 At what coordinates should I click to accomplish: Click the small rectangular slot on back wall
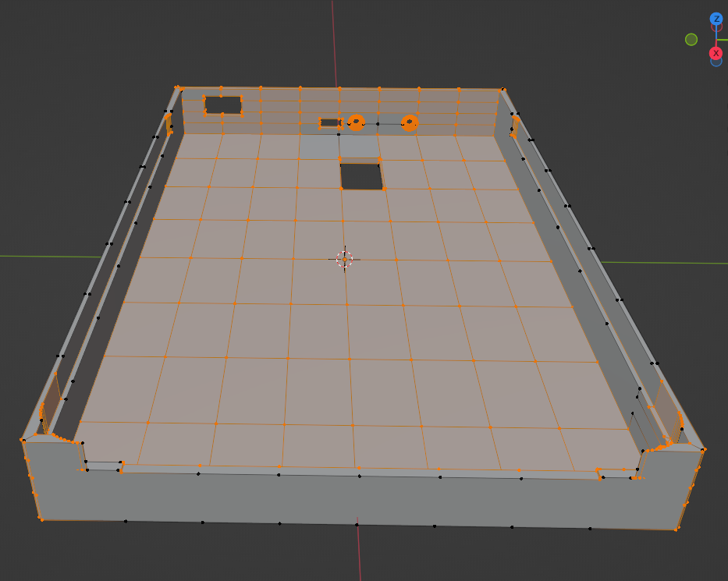[330, 122]
